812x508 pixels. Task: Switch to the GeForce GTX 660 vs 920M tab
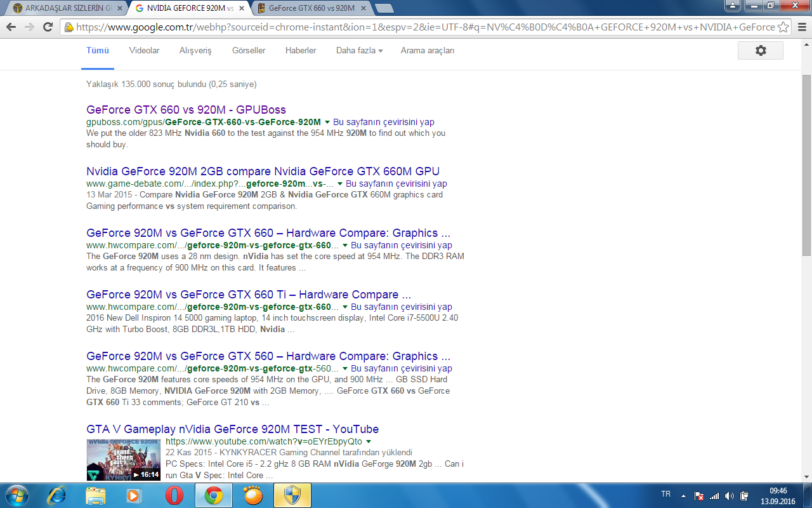311,8
